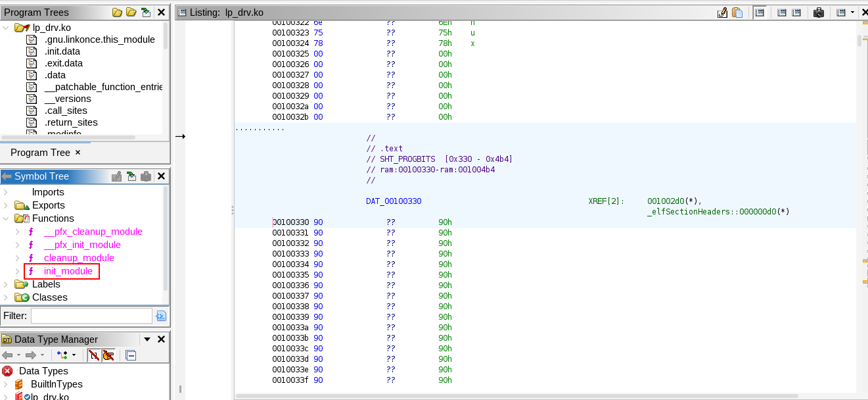
Task: Select __pfx_init_module function
Action: click(x=82, y=245)
